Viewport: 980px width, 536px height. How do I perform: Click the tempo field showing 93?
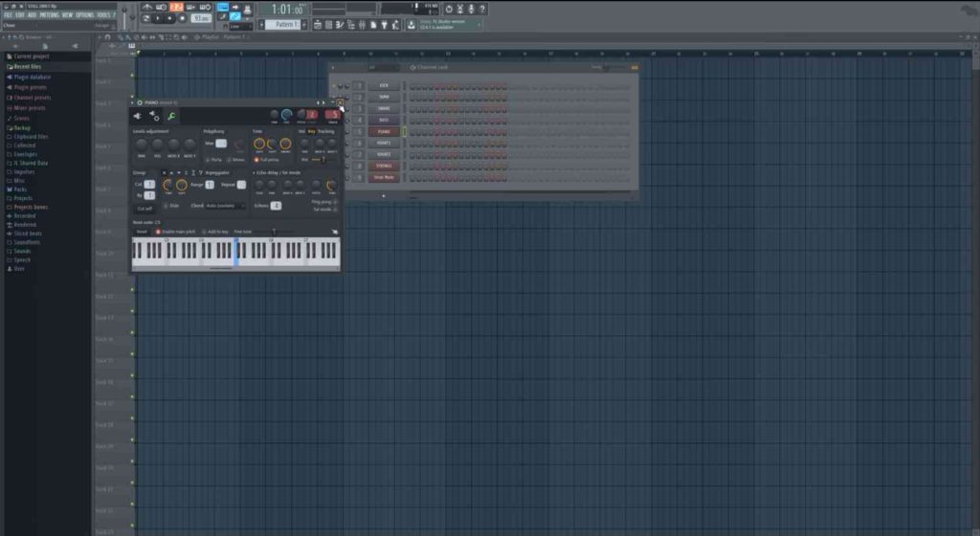point(201,19)
